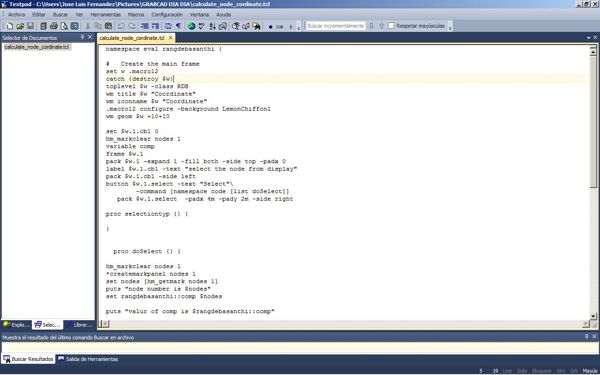600x375 pixels.
Task: Click the Open file folder icon
Action: coord(20,26)
